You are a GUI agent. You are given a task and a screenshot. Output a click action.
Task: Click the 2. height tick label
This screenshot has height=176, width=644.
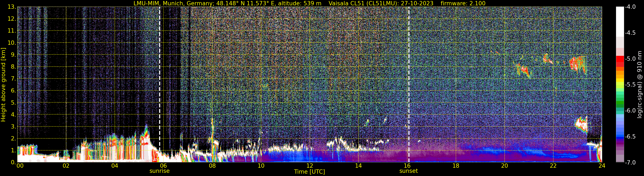point(13,139)
